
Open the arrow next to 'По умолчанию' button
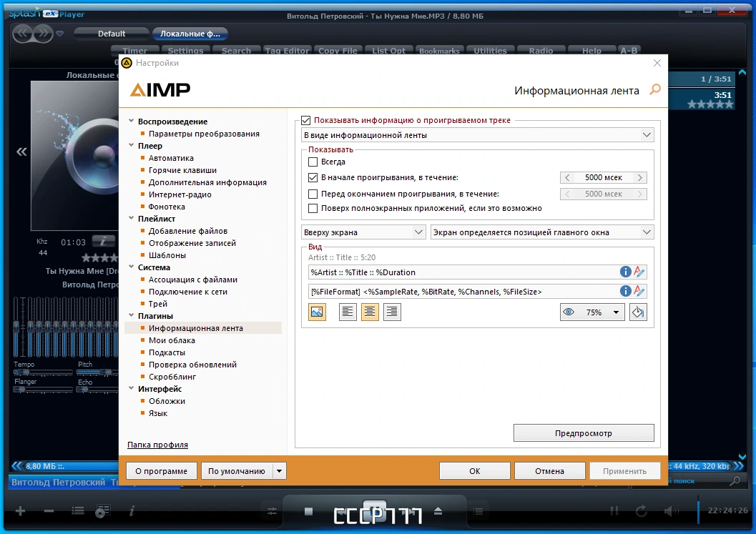click(x=279, y=471)
